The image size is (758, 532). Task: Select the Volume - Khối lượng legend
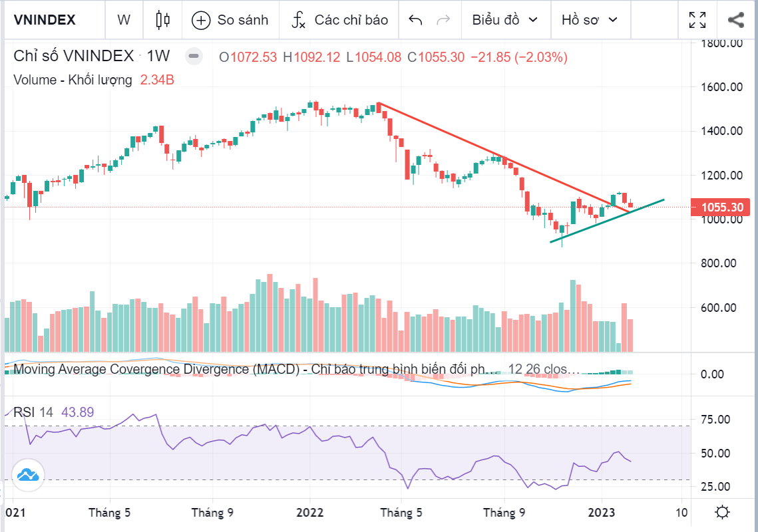[73, 80]
